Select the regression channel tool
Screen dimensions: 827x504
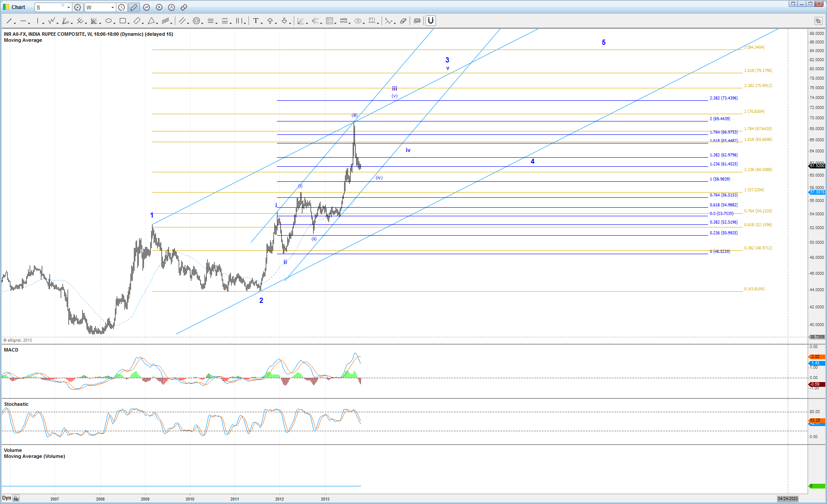166,21
